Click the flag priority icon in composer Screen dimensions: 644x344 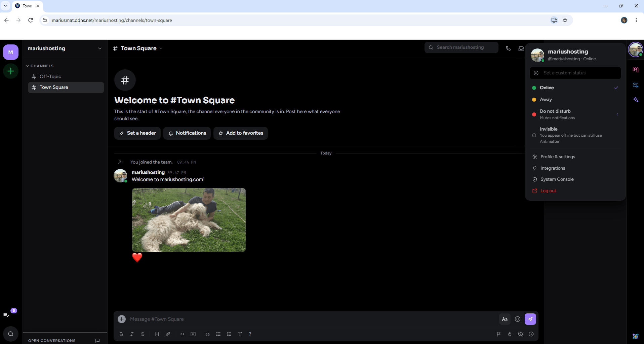[499, 334]
